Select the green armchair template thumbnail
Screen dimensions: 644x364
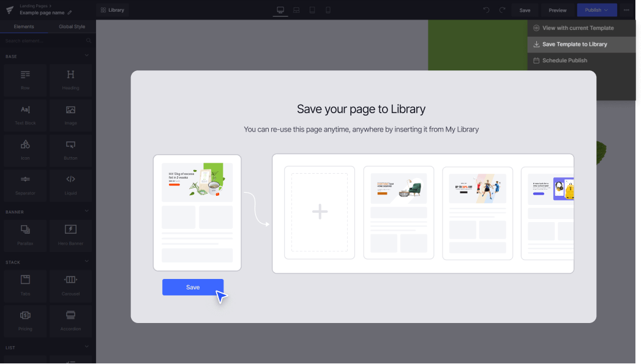pos(399,212)
